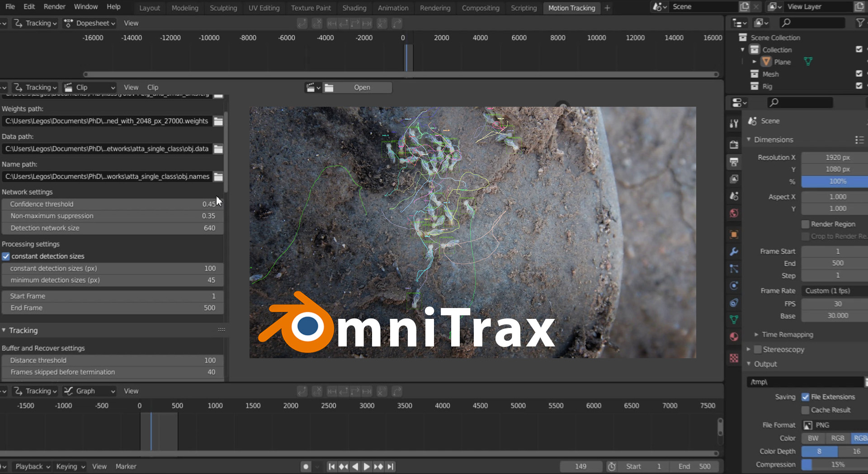Image resolution: width=868 pixels, height=474 pixels.
Task: Collapse the Collection tree item
Action: pos(742,50)
